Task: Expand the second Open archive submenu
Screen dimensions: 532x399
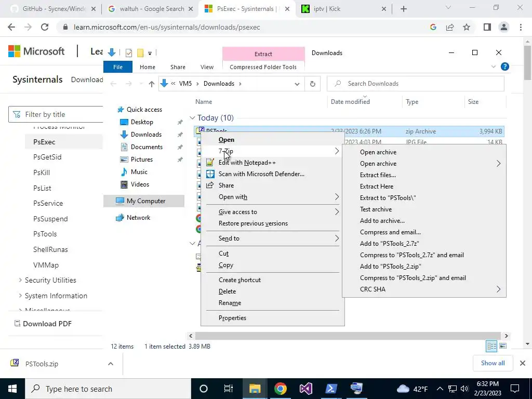Action: tap(498, 164)
